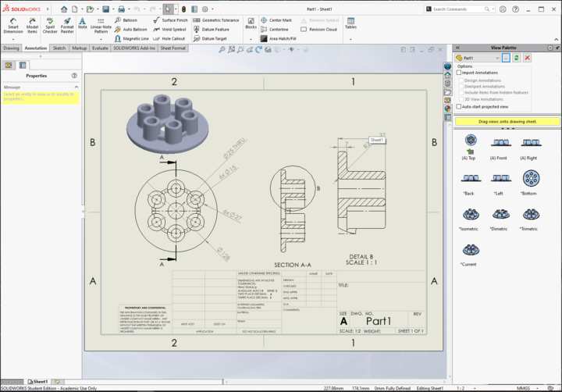Open the SOLIDWORKS Options gear
The height and width of the screenshot is (392, 562).
pyautogui.click(x=205, y=9)
